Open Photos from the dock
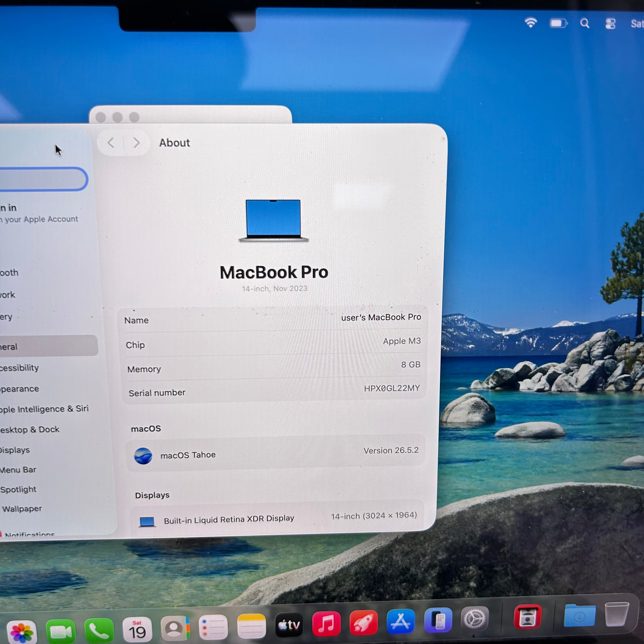The width and height of the screenshot is (644, 644). (x=21, y=632)
